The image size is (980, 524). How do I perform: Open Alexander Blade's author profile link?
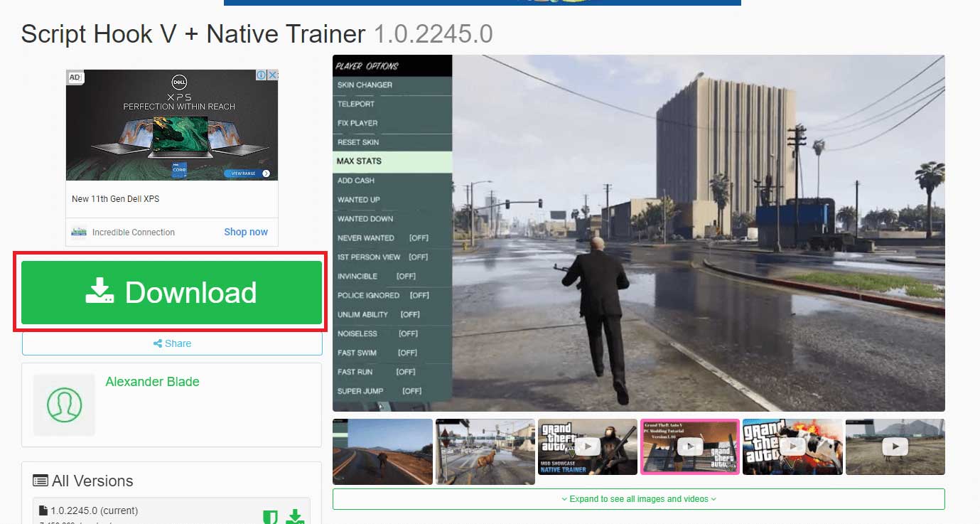coord(152,382)
